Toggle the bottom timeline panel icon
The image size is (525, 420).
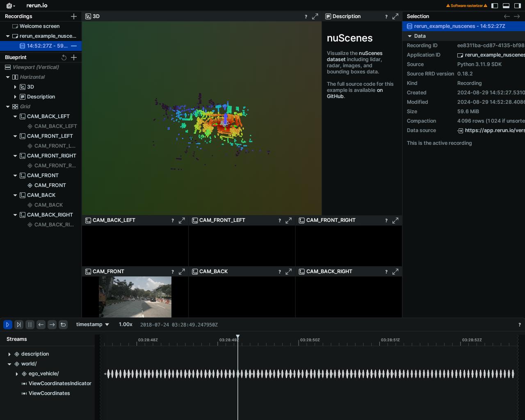(x=506, y=6)
